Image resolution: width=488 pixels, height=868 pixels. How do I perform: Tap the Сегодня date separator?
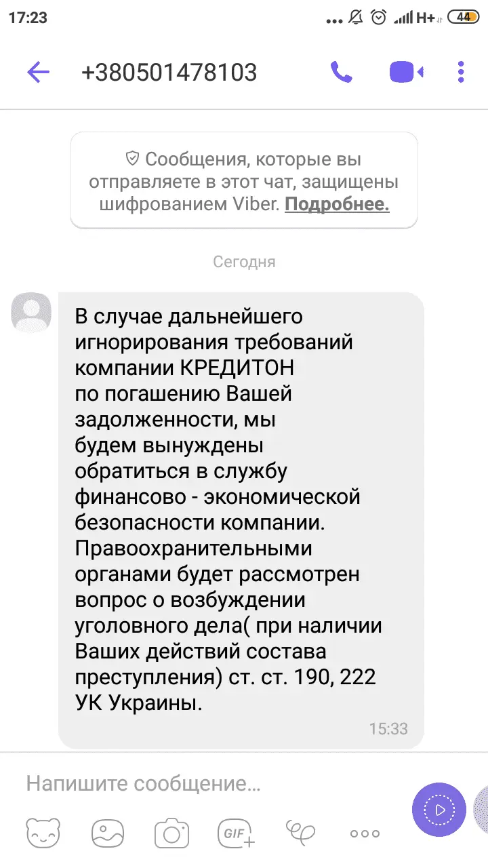pos(244,262)
